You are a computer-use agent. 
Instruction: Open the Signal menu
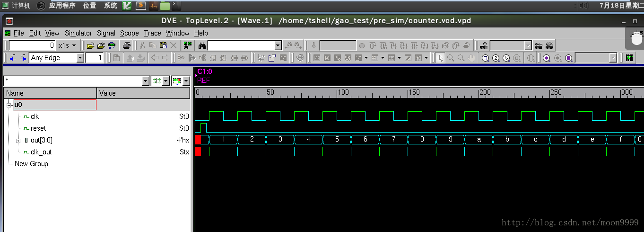pyautogui.click(x=106, y=33)
